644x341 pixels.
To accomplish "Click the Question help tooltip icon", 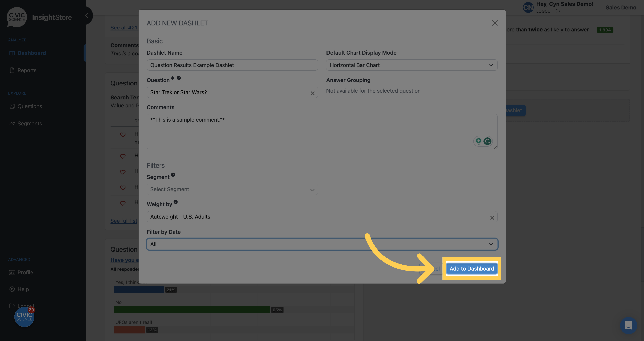I will pos(179,78).
